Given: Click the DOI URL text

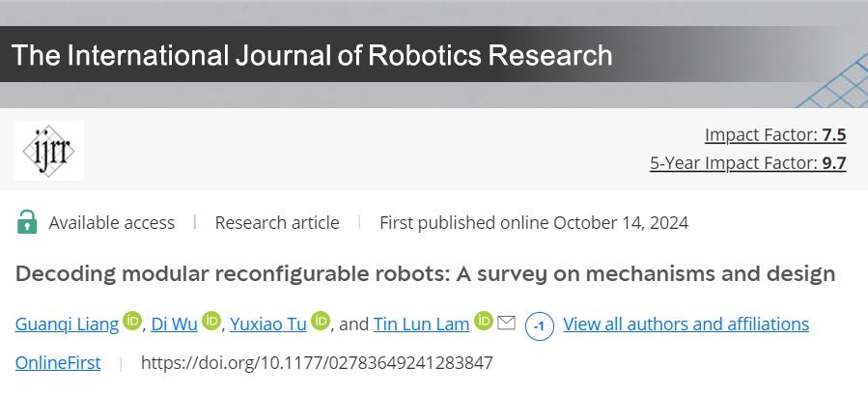Looking at the screenshot, I should click(317, 363).
